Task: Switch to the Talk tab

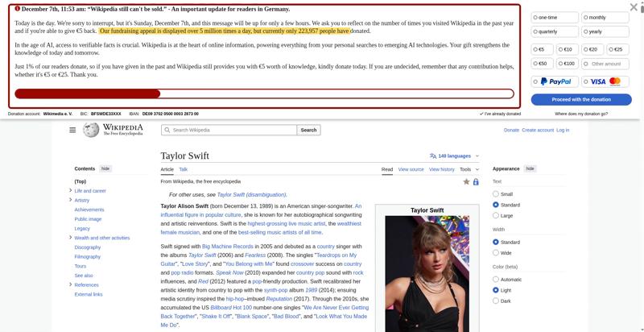Action: coord(184,169)
